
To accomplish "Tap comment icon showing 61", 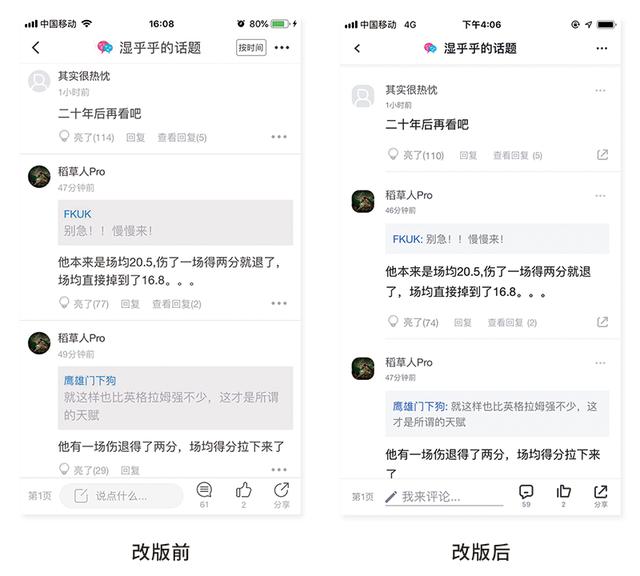I will tap(204, 490).
